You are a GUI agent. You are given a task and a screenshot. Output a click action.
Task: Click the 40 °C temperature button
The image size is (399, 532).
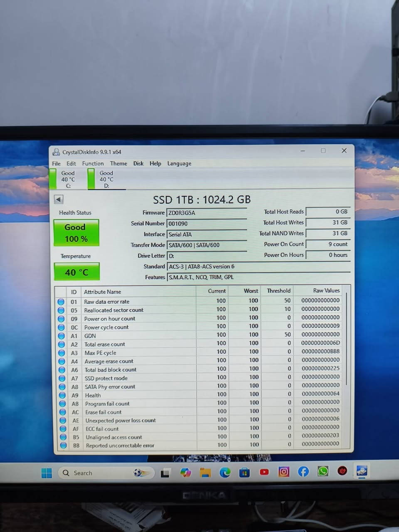76,272
